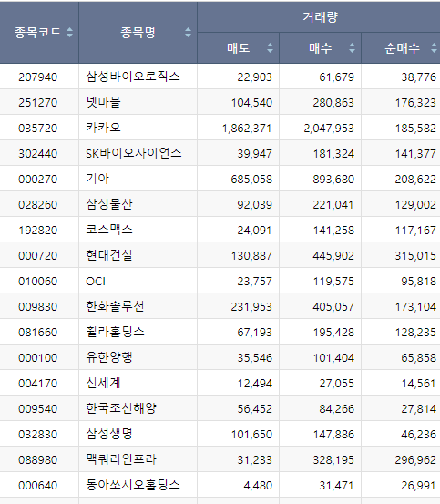This screenshot has width=440, height=504.
Task: Click stock code 192820
Action: tap(38, 231)
